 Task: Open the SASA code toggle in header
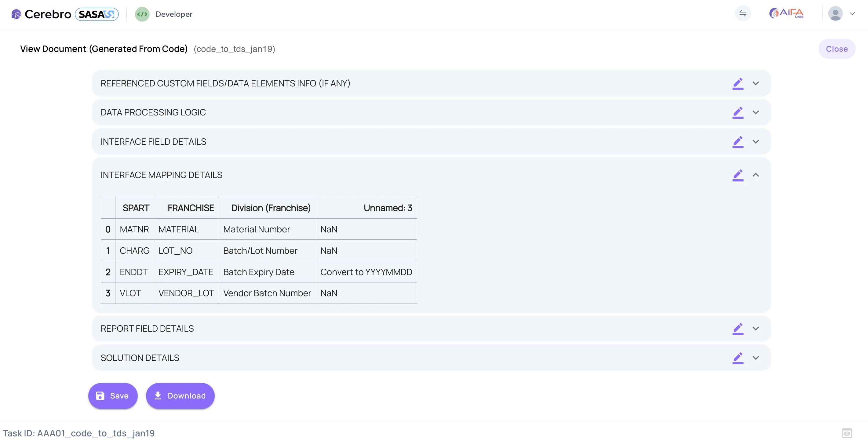click(97, 14)
